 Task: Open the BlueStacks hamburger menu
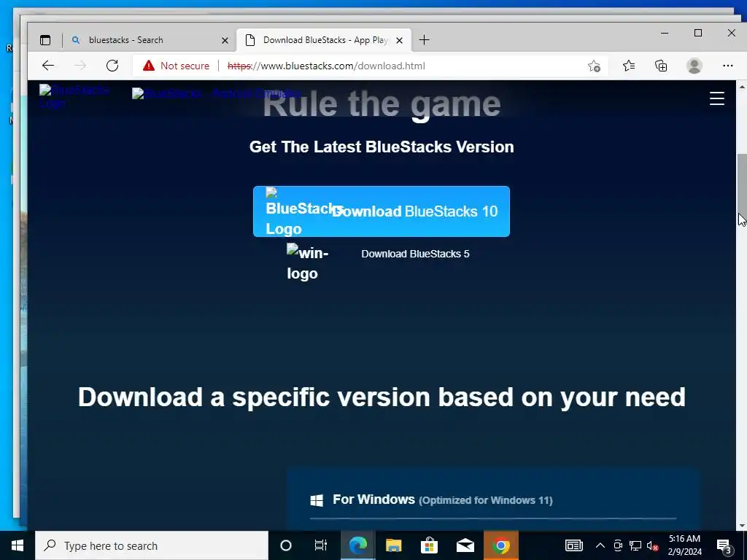pos(716,98)
